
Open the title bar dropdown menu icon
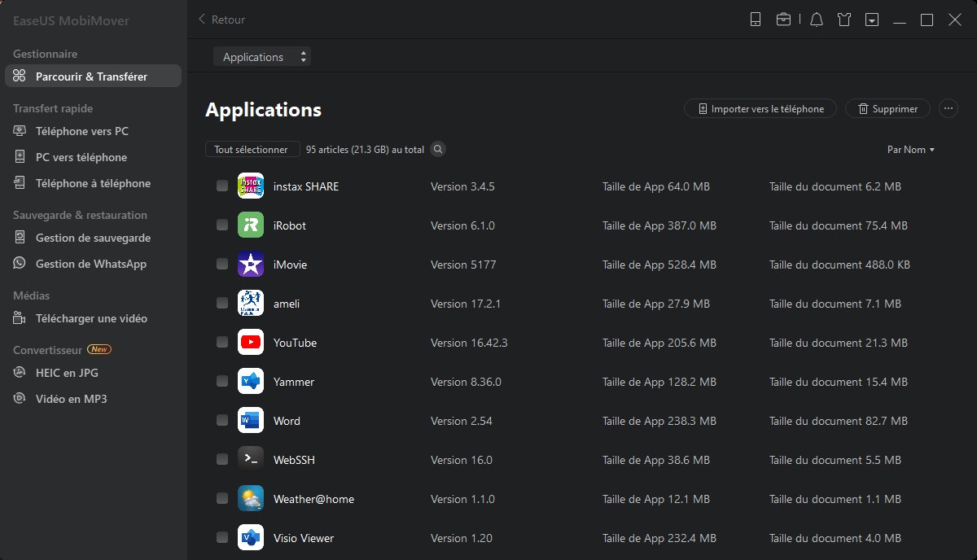click(872, 20)
